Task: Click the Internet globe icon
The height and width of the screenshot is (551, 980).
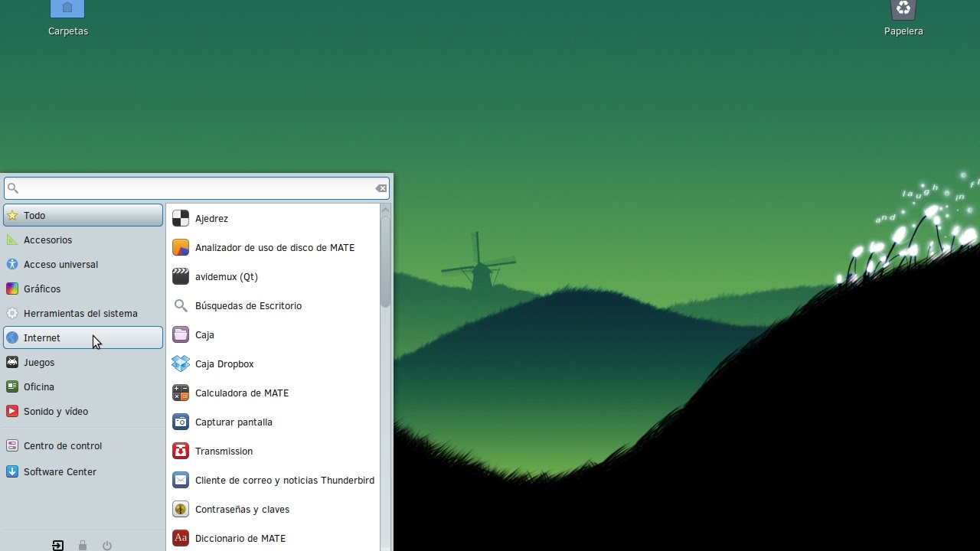Action: pos(12,338)
